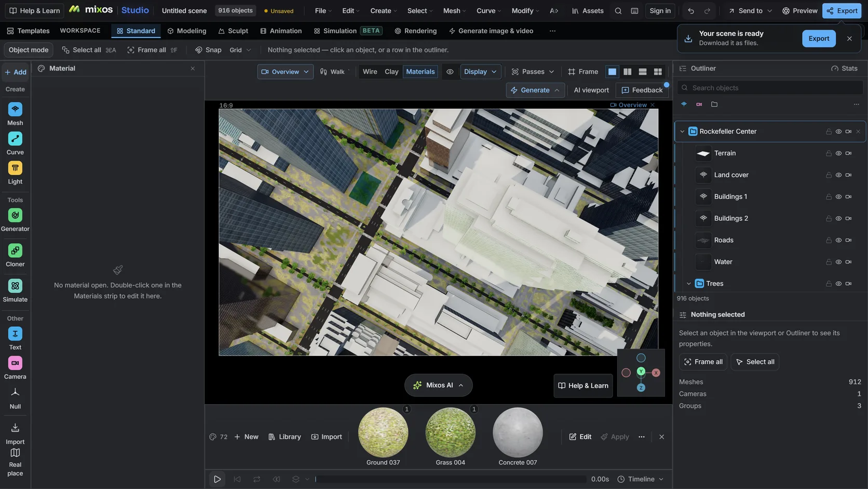Undo the last action
This screenshot has height=489, width=868.
[x=690, y=11]
